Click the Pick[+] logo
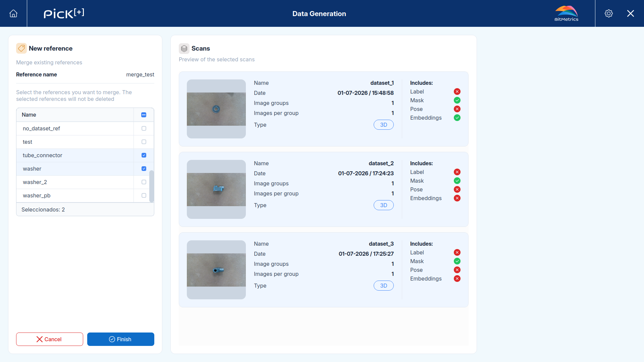This screenshot has height=362, width=644. (x=64, y=13)
